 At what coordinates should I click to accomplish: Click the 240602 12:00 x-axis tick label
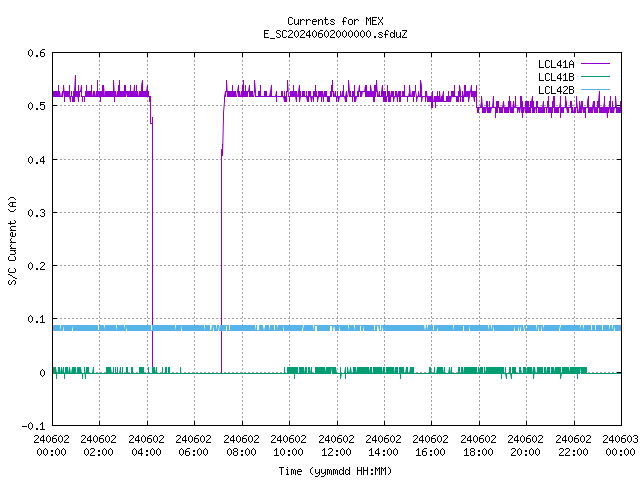tap(336, 445)
